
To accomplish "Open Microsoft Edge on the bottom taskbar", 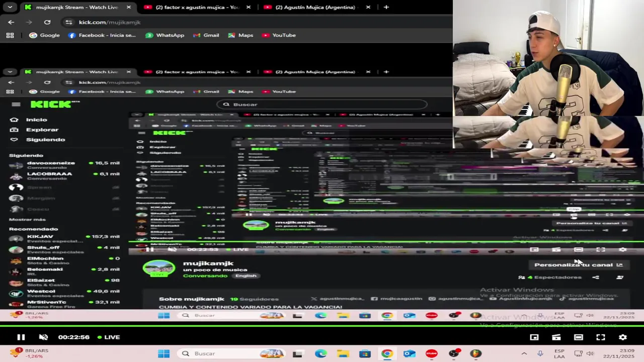I will click(x=320, y=353).
